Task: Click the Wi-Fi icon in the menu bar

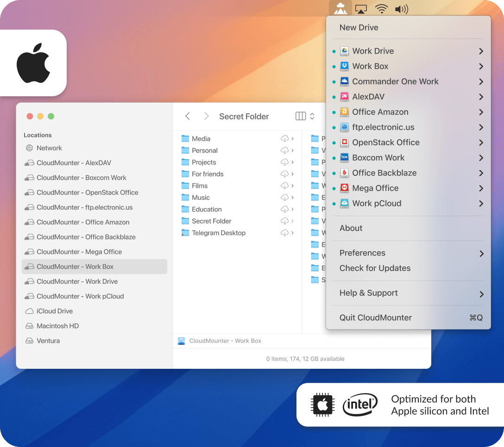Action: point(381,8)
